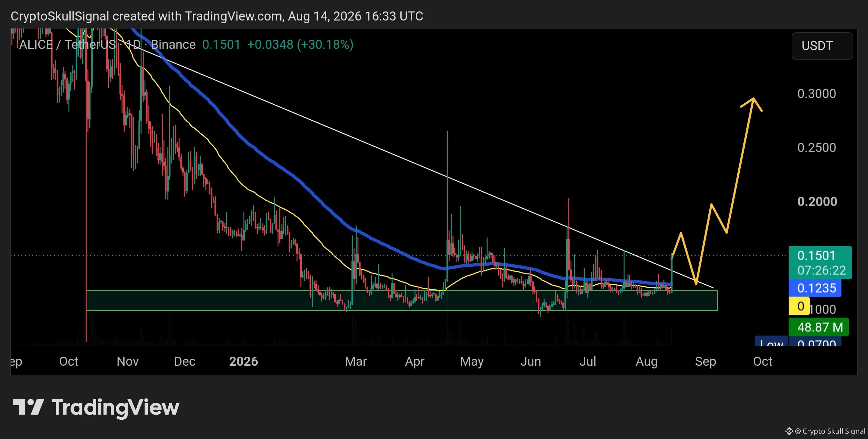This screenshot has width=868, height=439.
Task: Click the Sep label right of Aug
Action: coord(706,362)
